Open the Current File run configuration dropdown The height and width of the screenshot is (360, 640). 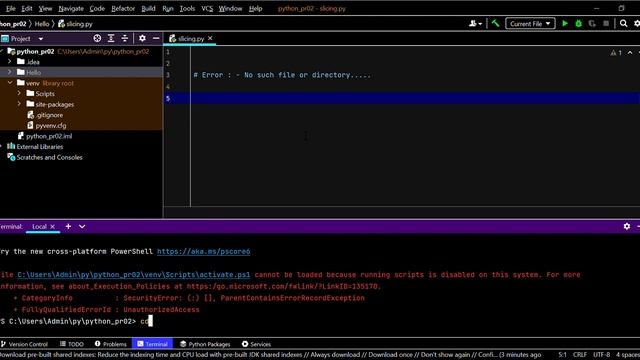(530, 24)
